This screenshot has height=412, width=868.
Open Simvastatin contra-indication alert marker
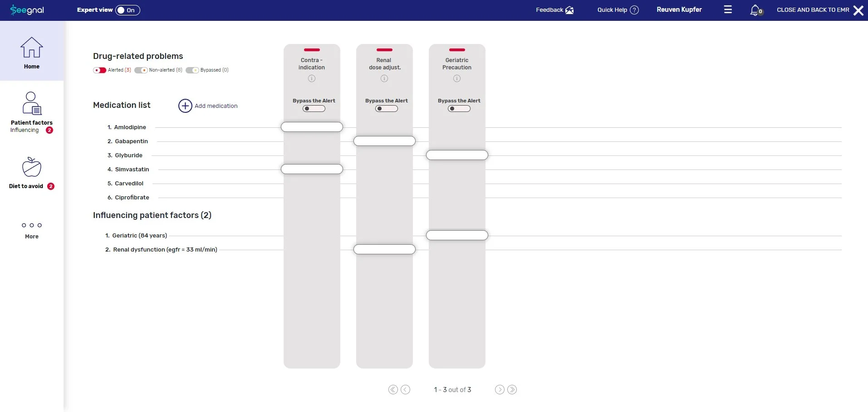[x=312, y=169]
